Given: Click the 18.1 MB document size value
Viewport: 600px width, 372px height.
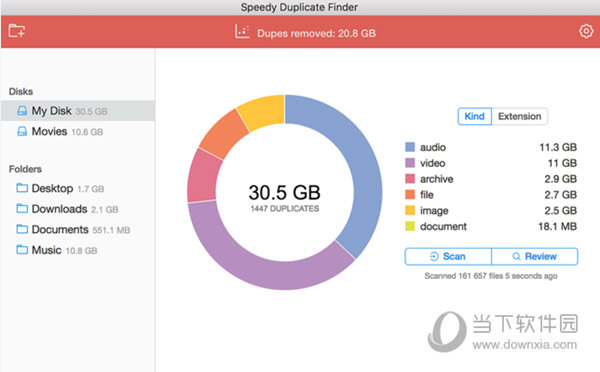Looking at the screenshot, I should tap(557, 226).
